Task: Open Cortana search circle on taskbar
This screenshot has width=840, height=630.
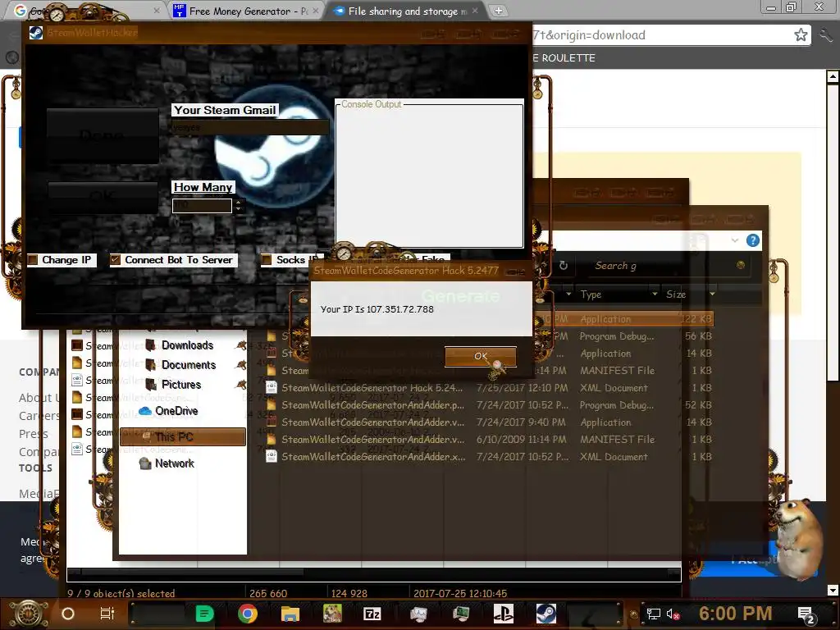Action: [67, 614]
